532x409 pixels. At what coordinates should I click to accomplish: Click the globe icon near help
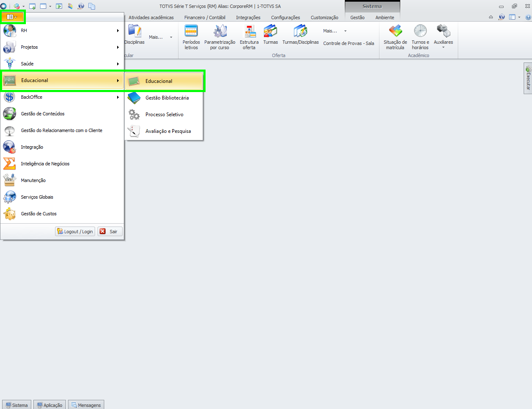coord(502,17)
